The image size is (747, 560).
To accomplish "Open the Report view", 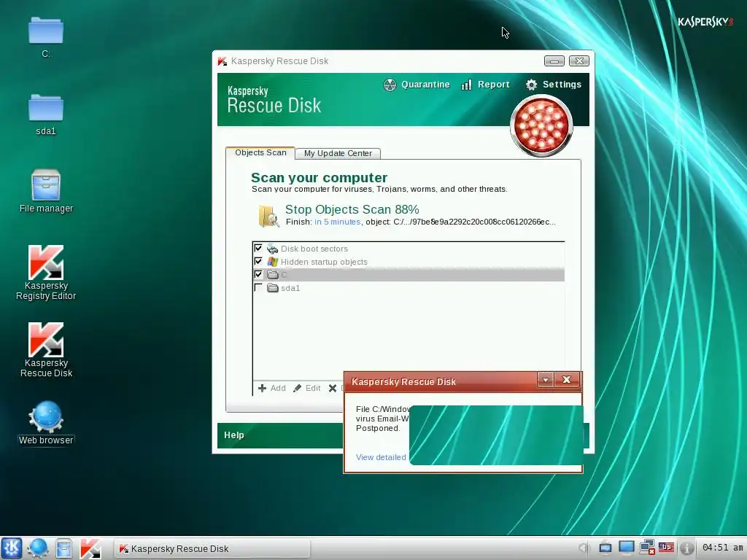I will [485, 85].
